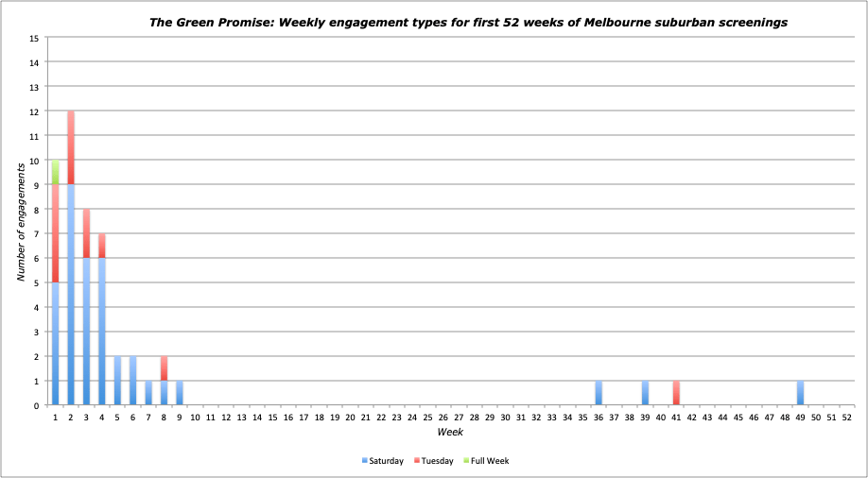Select the Full Week legend color swatch

pos(466,461)
